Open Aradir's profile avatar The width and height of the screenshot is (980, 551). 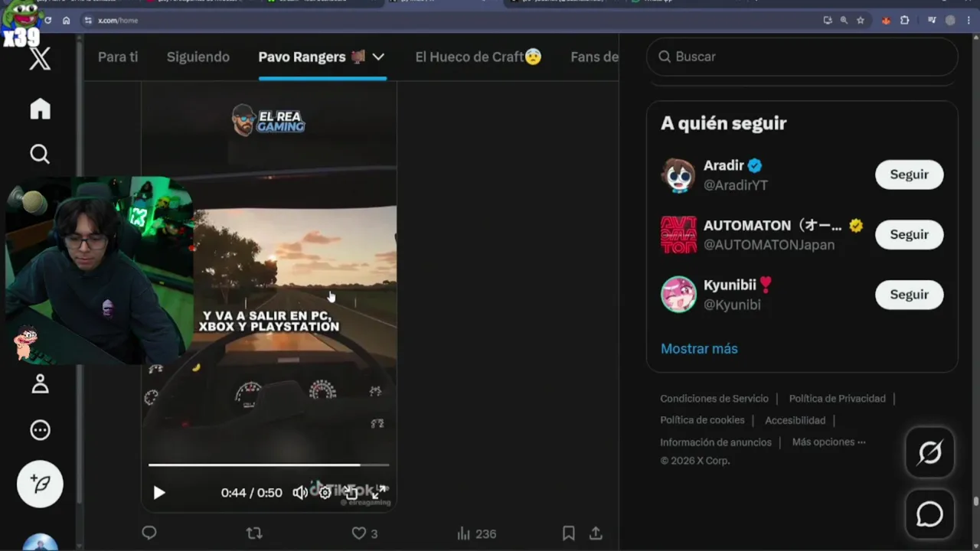(678, 175)
